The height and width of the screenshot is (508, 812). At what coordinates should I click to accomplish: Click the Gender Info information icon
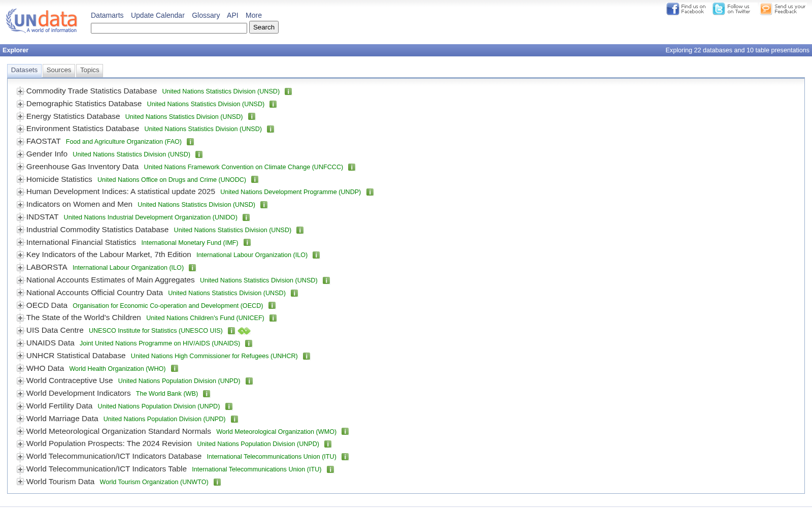coord(199,154)
